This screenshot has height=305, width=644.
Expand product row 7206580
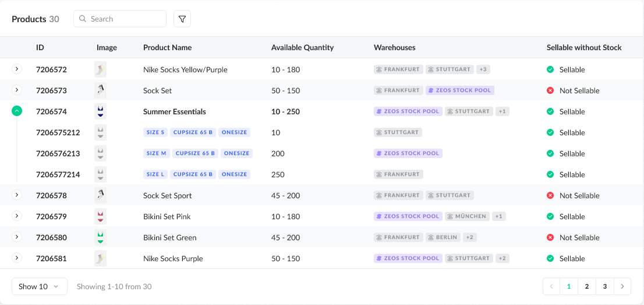pyautogui.click(x=17, y=237)
